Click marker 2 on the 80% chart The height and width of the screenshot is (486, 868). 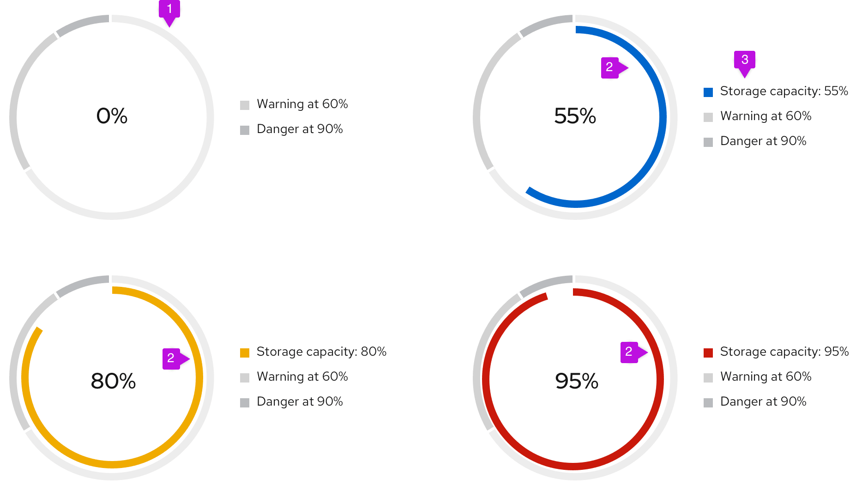[171, 358]
